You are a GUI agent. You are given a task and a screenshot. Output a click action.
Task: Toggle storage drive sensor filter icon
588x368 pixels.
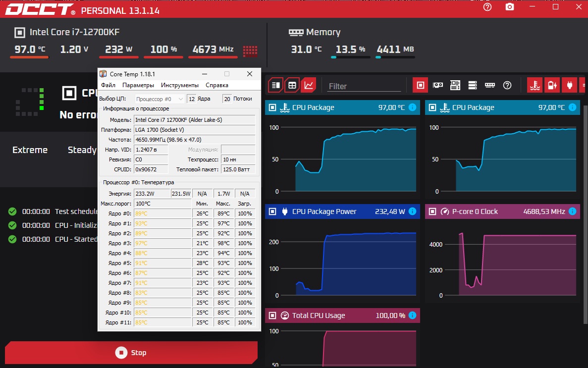(473, 86)
